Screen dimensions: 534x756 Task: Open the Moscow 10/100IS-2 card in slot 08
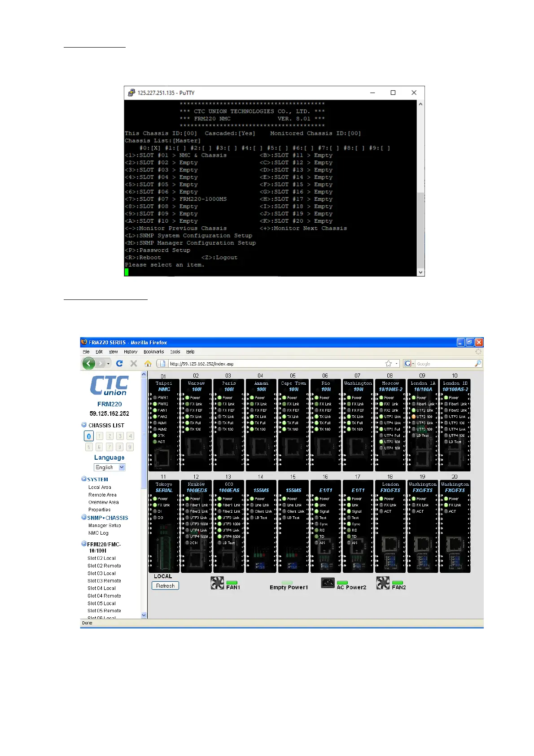(390, 425)
